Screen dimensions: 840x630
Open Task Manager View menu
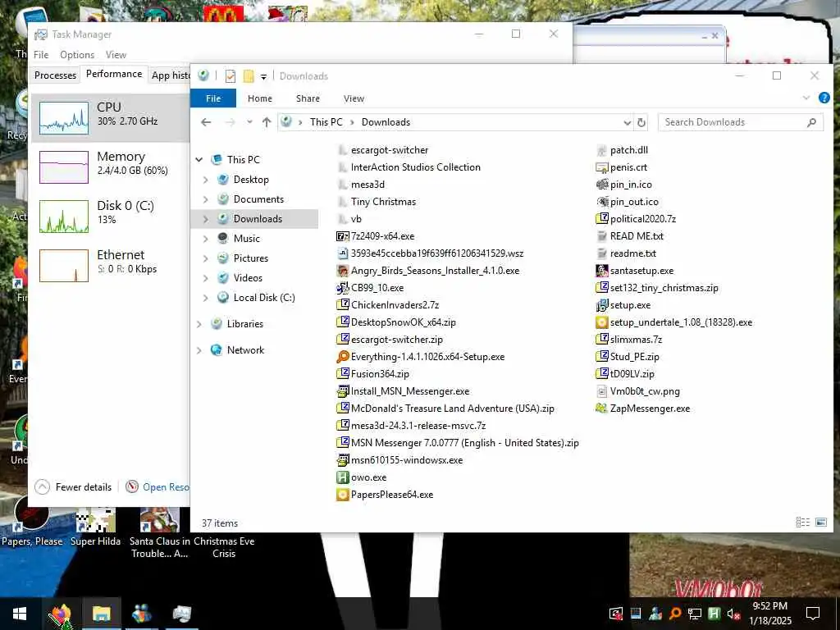click(116, 55)
